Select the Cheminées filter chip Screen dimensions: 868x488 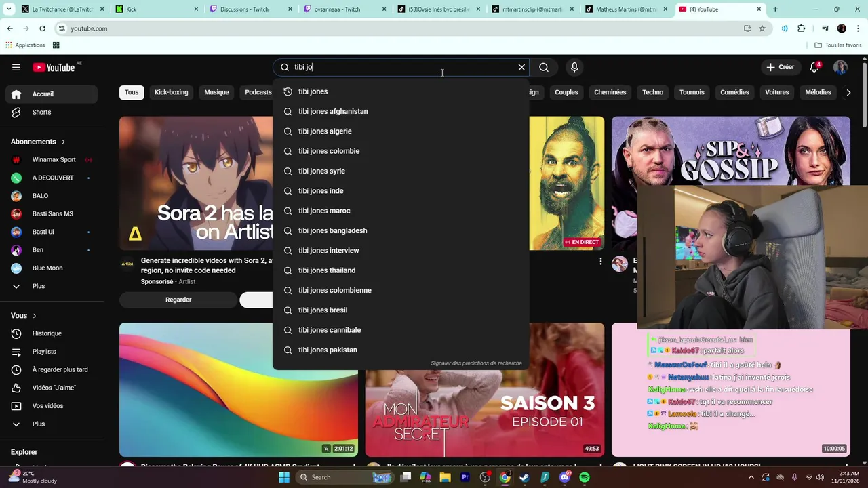(x=610, y=92)
